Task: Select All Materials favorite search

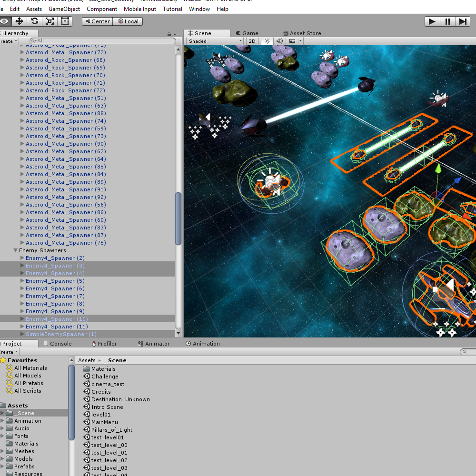Action: point(30,368)
